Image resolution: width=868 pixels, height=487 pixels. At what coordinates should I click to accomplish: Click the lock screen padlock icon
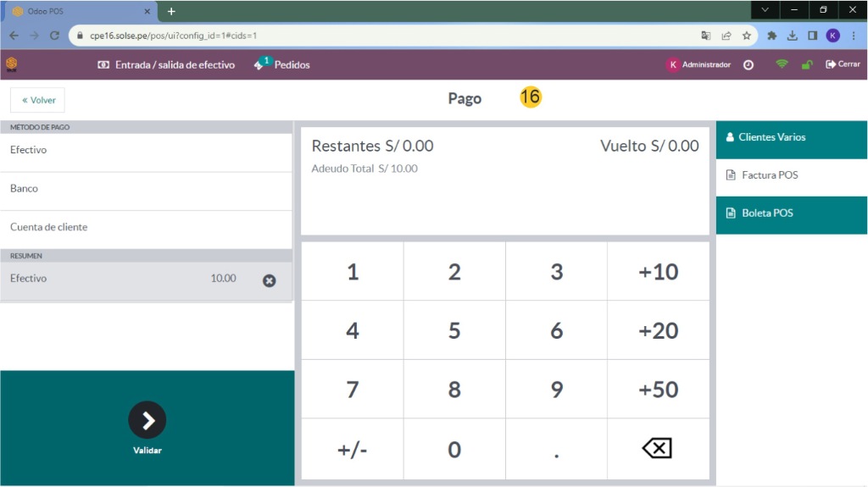click(807, 65)
